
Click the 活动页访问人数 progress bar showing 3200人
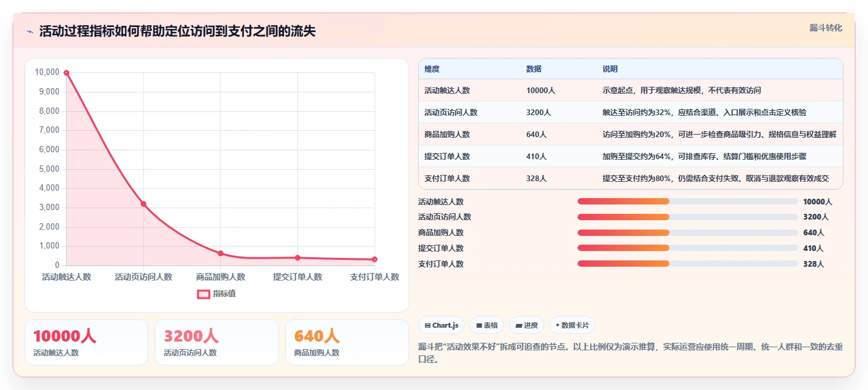[x=688, y=216]
